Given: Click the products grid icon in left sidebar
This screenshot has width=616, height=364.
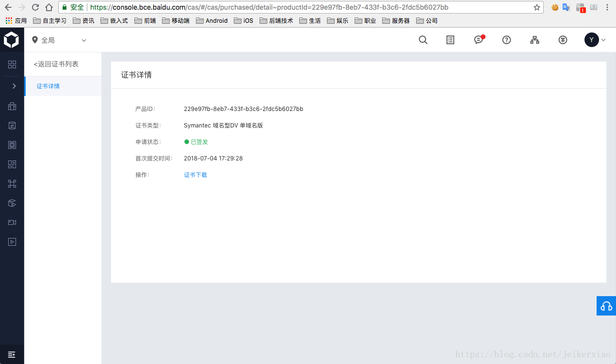Looking at the screenshot, I should (x=12, y=64).
